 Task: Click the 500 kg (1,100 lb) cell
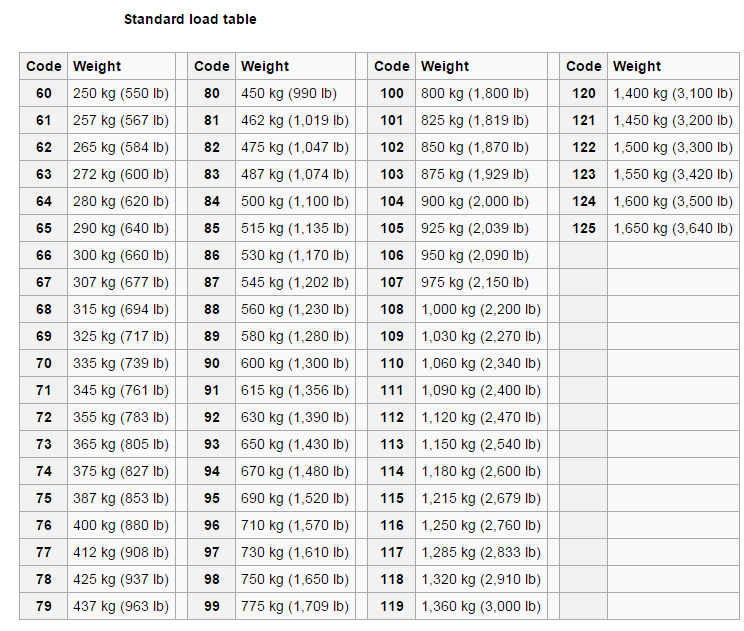coord(295,201)
